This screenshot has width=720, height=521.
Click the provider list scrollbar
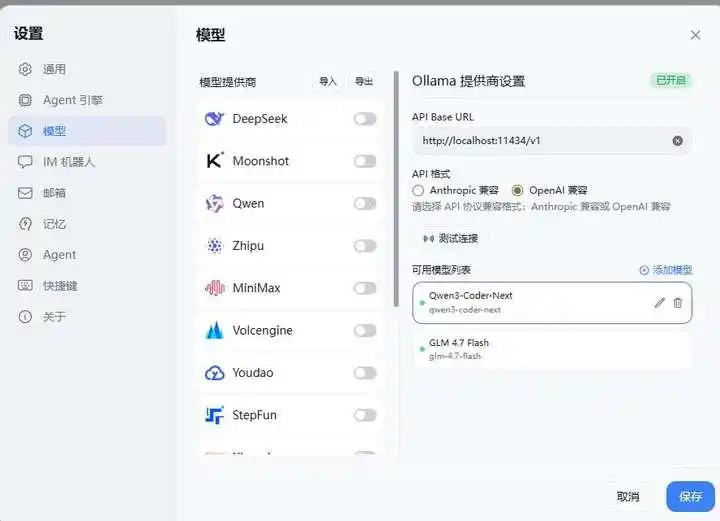(396, 189)
